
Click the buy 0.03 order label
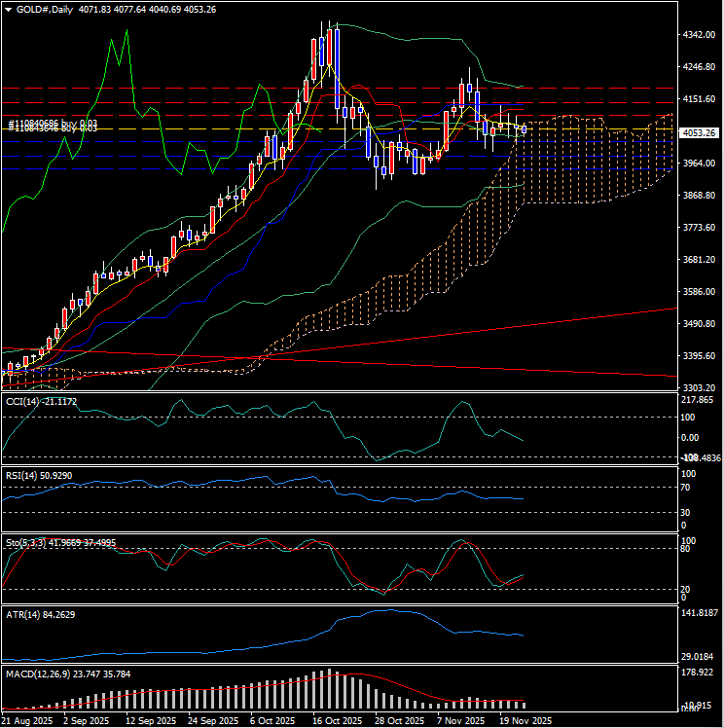54,126
